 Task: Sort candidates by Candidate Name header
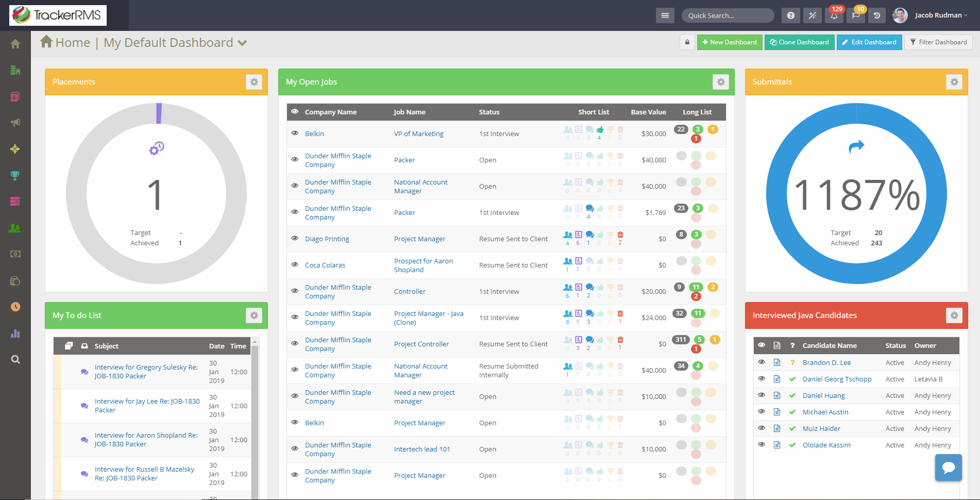830,345
